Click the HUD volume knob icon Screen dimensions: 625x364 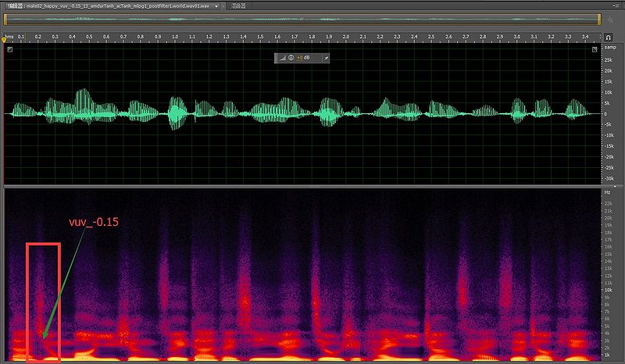(291, 58)
